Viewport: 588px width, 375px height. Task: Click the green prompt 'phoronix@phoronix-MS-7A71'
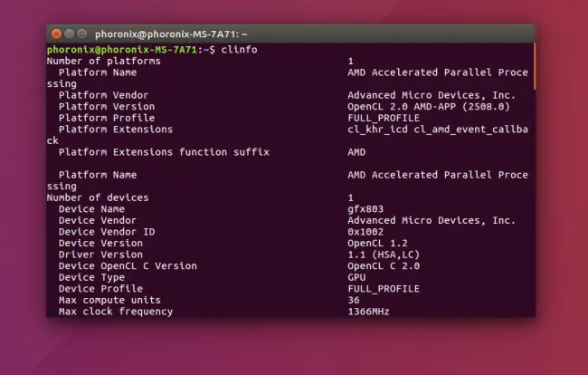tap(122, 50)
